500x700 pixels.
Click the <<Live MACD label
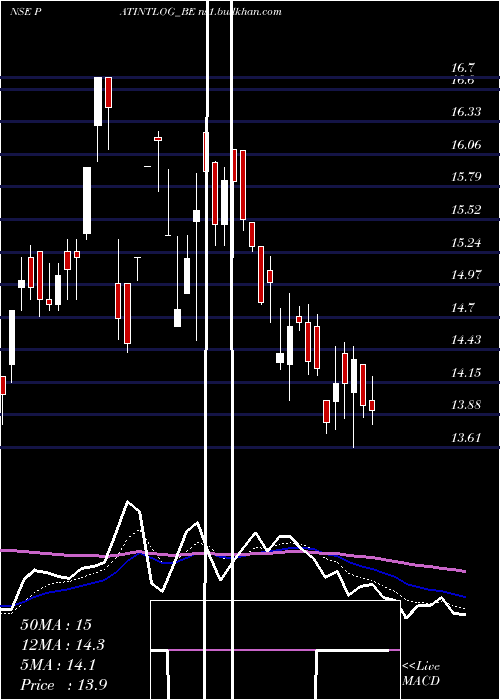[421, 674]
